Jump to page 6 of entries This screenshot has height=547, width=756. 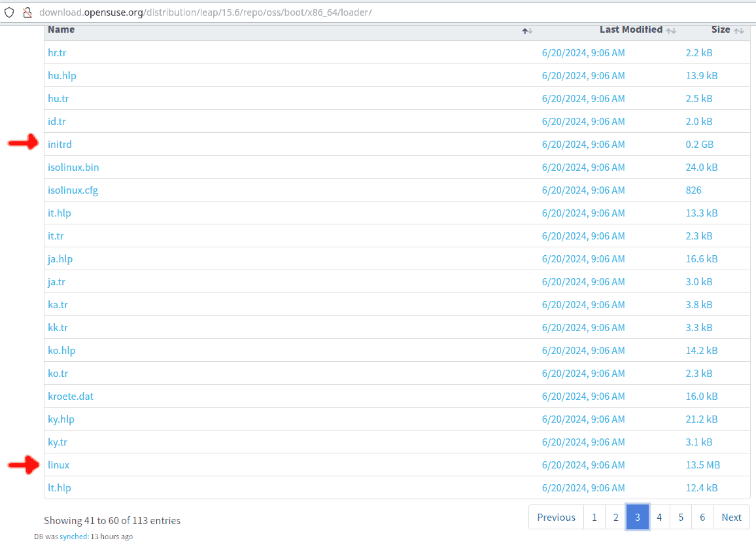[x=702, y=517]
